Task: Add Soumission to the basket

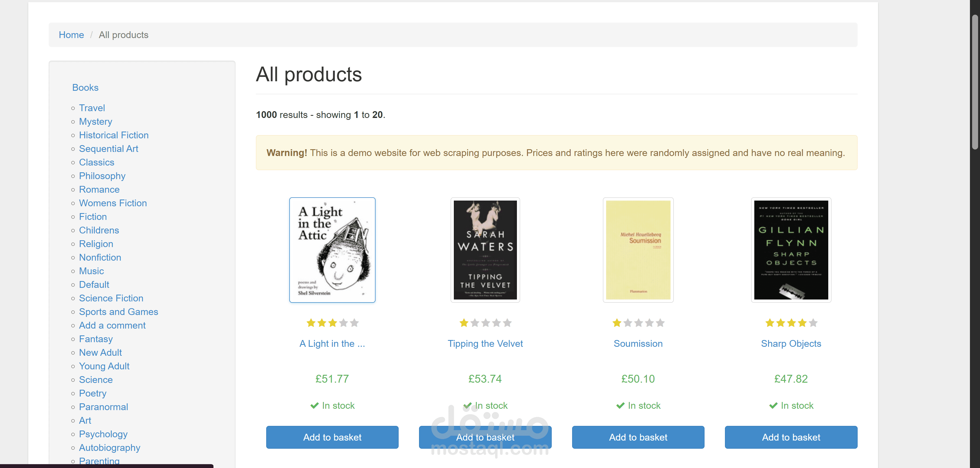Action: click(x=638, y=437)
